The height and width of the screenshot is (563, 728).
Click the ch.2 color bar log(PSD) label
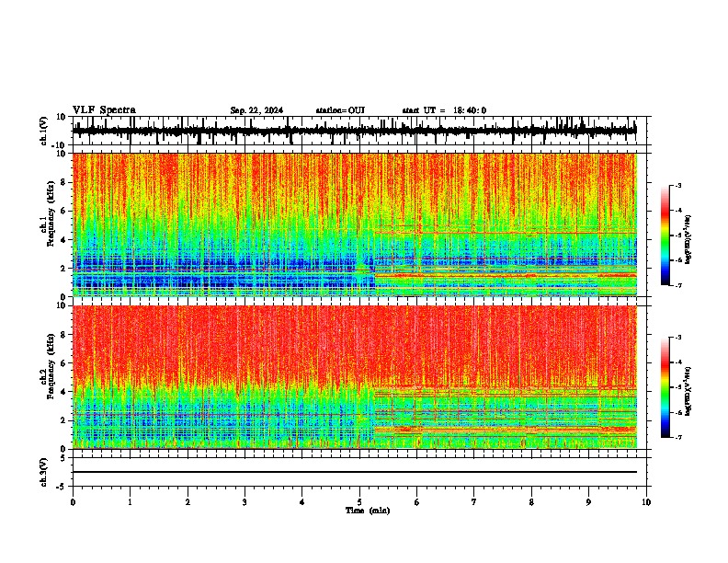[x=688, y=391]
